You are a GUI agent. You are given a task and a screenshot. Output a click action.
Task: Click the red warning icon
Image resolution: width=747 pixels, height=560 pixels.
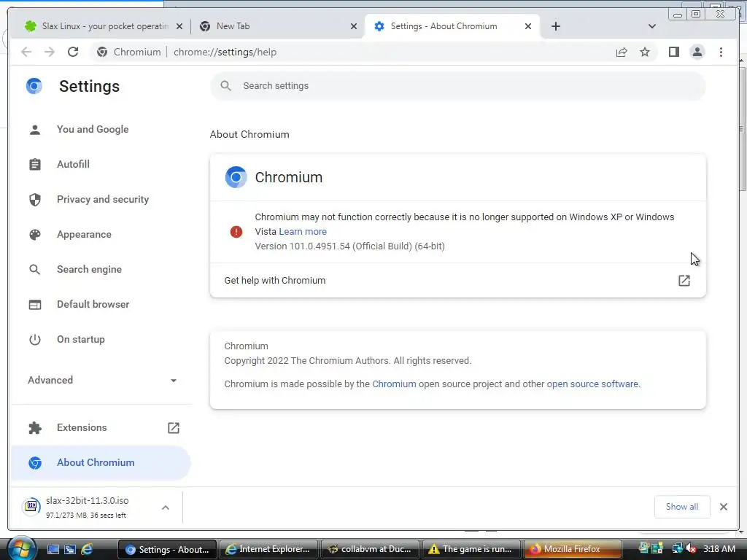coord(236,232)
